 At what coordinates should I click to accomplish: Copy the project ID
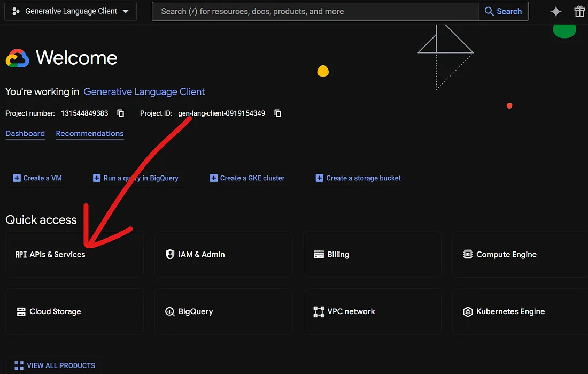click(x=277, y=113)
